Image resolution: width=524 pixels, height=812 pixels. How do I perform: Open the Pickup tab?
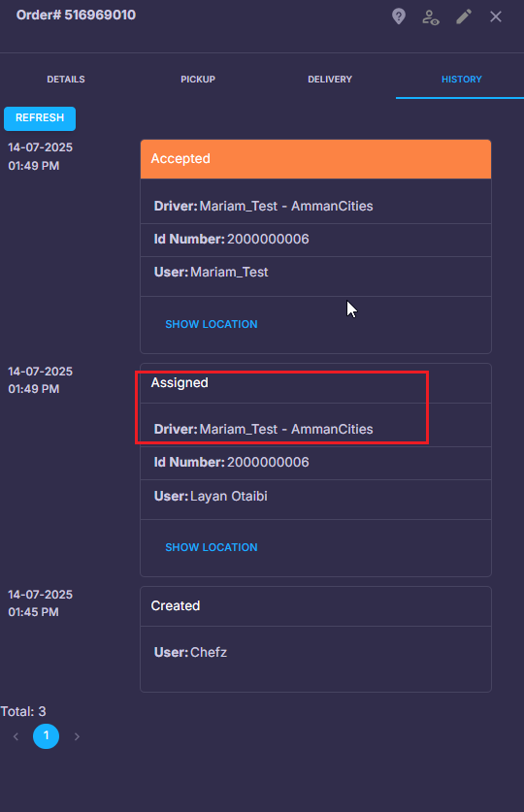point(198,80)
